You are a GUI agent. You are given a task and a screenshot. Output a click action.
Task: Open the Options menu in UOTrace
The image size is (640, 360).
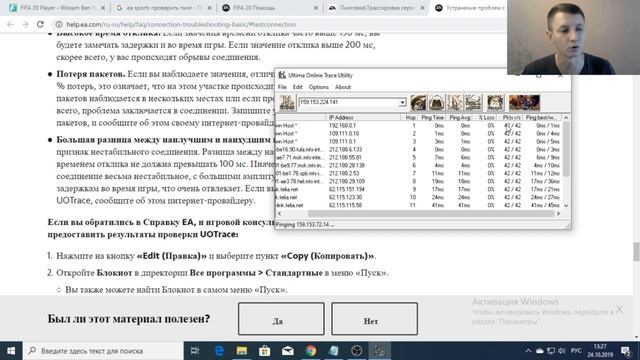(318, 87)
